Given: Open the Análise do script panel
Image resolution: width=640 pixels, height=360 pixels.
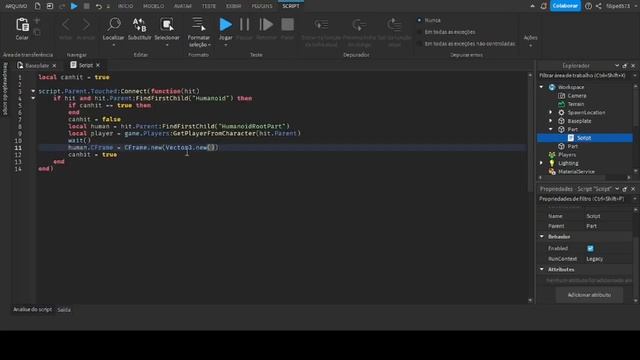Looking at the screenshot, I should pyautogui.click(x=32, y=309).
